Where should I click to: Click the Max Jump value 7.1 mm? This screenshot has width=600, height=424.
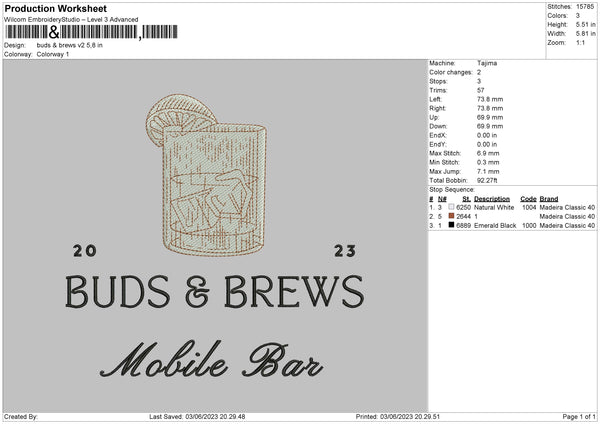coord(488,172)
